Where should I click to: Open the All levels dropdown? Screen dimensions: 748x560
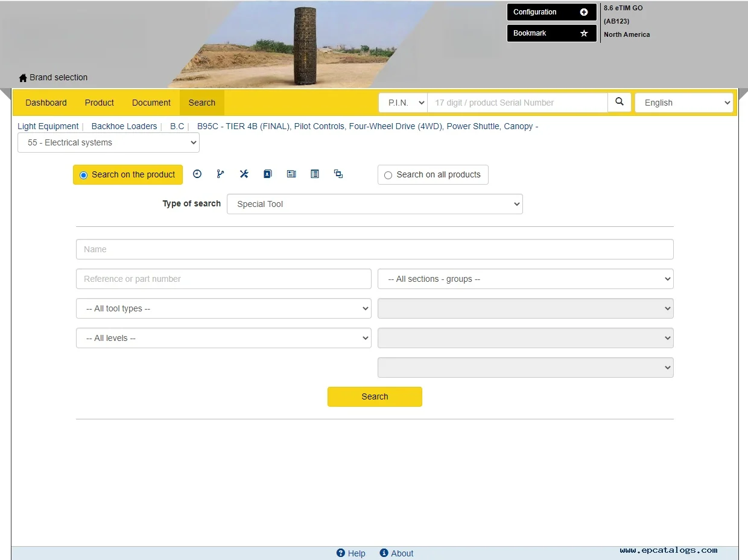click(x=224, y=338)
